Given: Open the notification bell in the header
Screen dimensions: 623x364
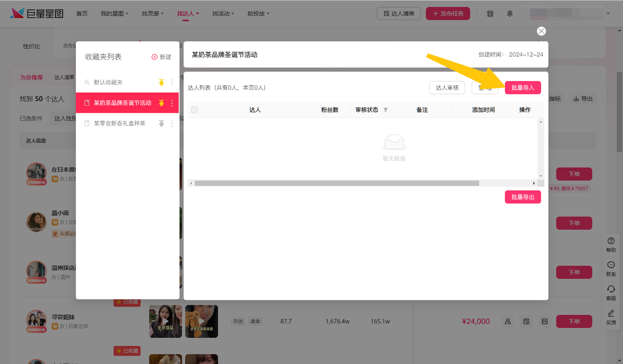Looking at the screenshot, I should tap(510, 14).
